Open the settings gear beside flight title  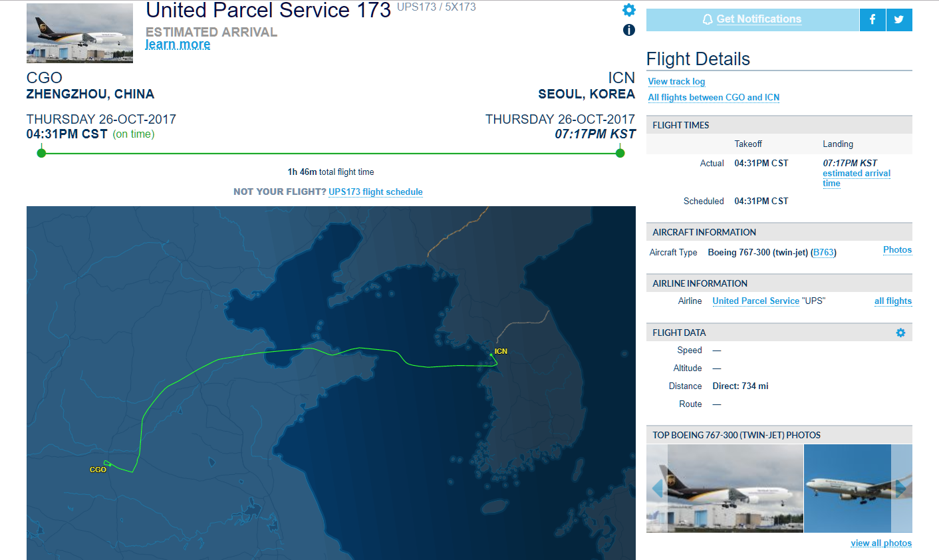click(x=629, y=10)
